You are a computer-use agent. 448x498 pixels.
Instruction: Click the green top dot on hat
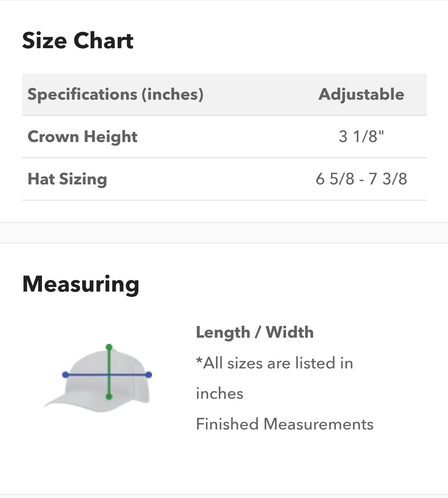[x=109, y=347]
